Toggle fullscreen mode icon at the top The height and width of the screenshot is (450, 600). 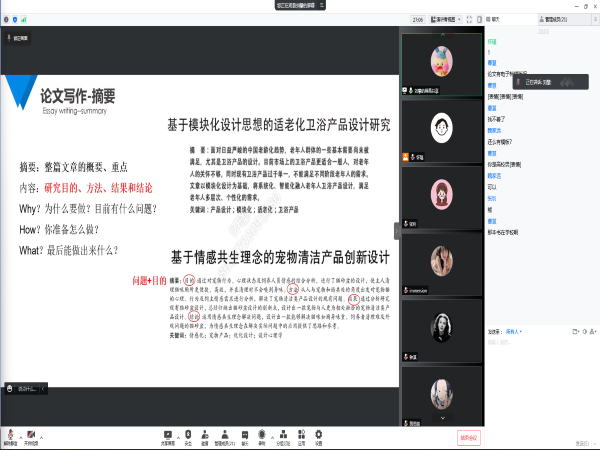(469, 19)
